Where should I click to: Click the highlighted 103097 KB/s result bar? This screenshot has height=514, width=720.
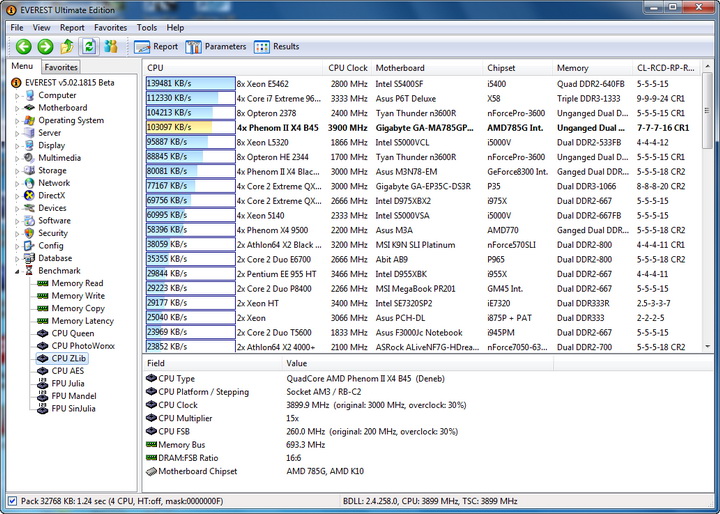click(191, 127)
